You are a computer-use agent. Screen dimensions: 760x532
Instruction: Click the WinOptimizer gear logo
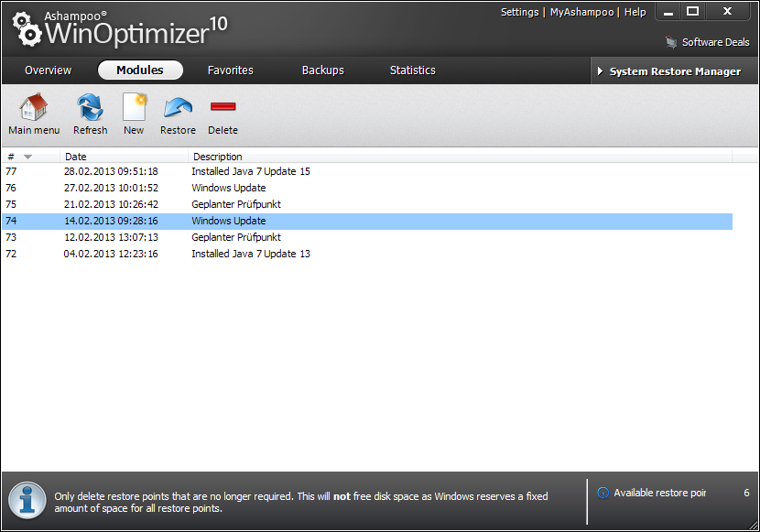27,29
